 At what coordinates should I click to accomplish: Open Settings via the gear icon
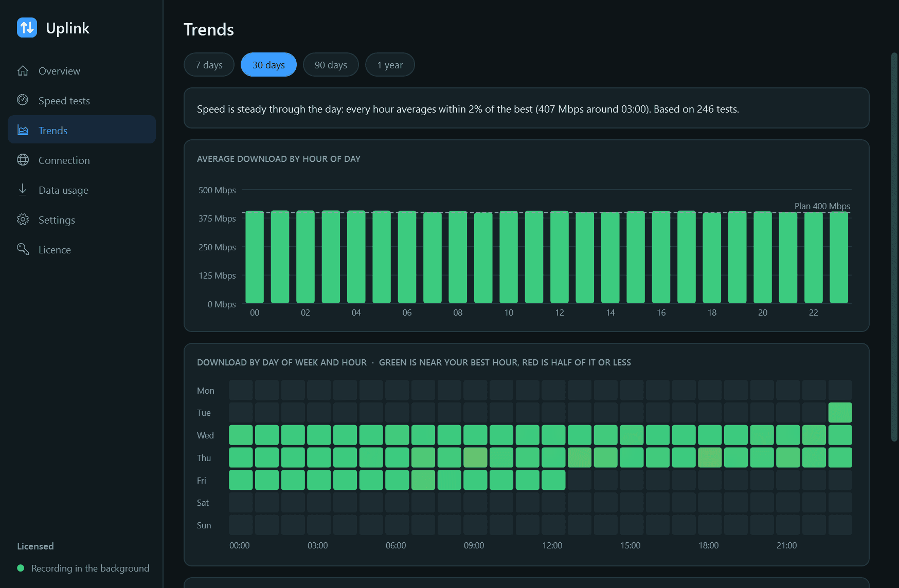click(23, 219)
